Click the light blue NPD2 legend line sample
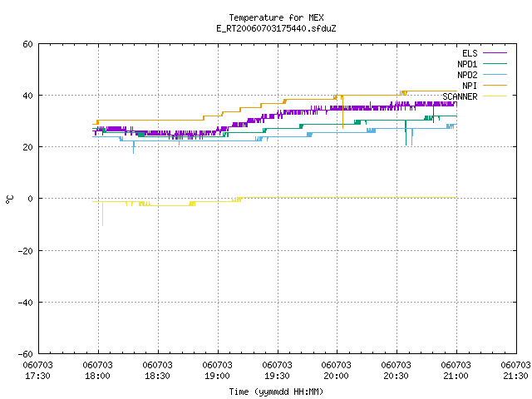532x399 pixels. point(495,74)
